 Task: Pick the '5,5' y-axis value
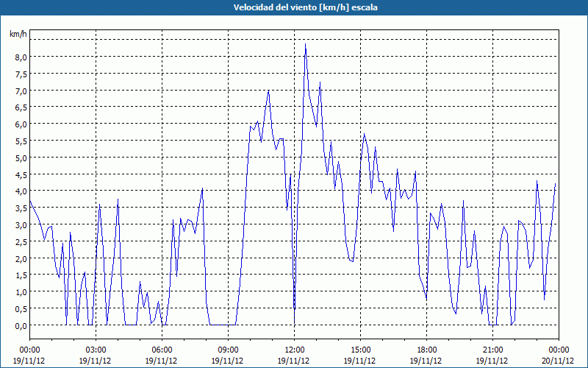(x=21, y=141)
